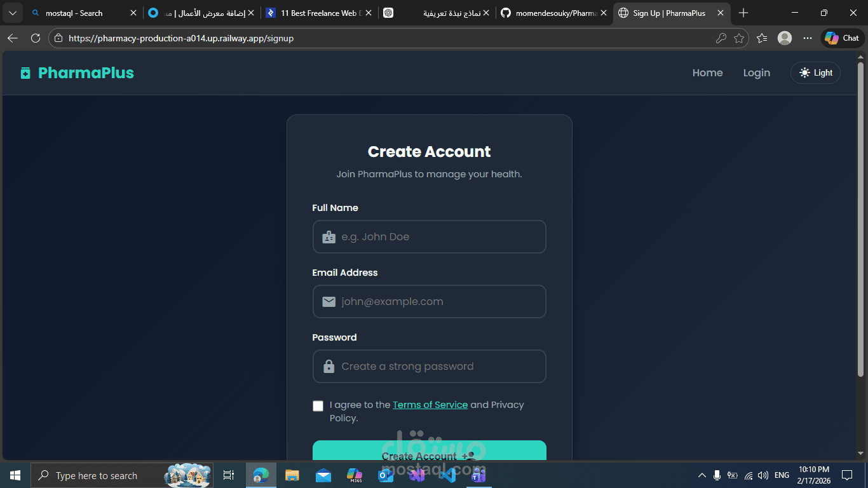868x488 pixels.
Task: Open the Windows Start menu
Action: click(15, 475)
